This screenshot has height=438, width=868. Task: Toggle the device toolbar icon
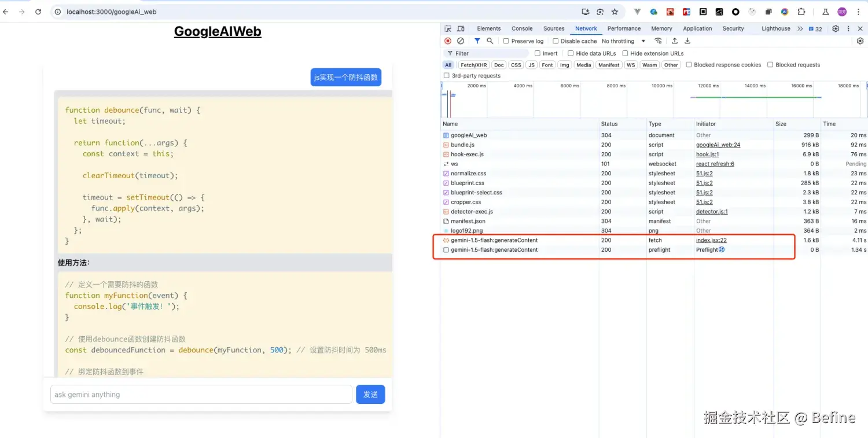coord(461,29)
